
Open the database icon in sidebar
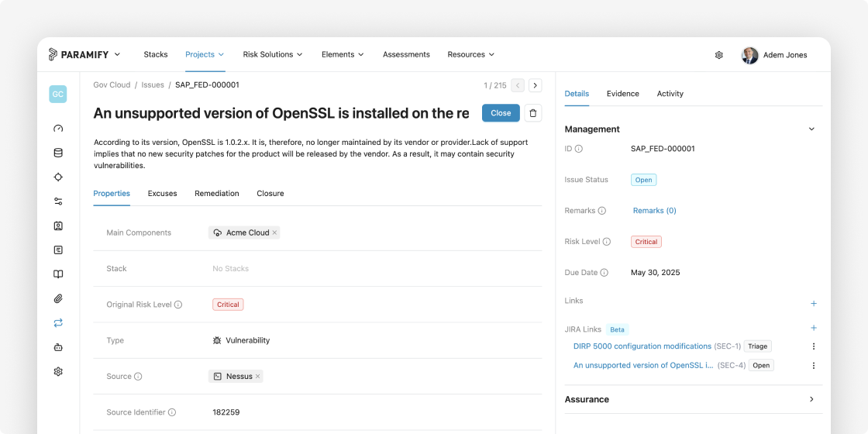(x=58, y=153)
